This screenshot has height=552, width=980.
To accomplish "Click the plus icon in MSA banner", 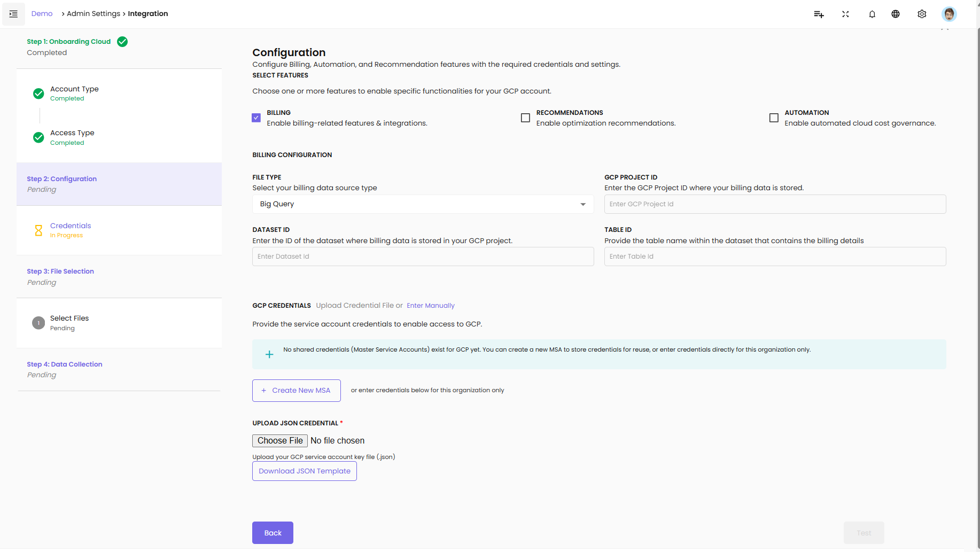I will pyautogui.click(x=269, y=354).
